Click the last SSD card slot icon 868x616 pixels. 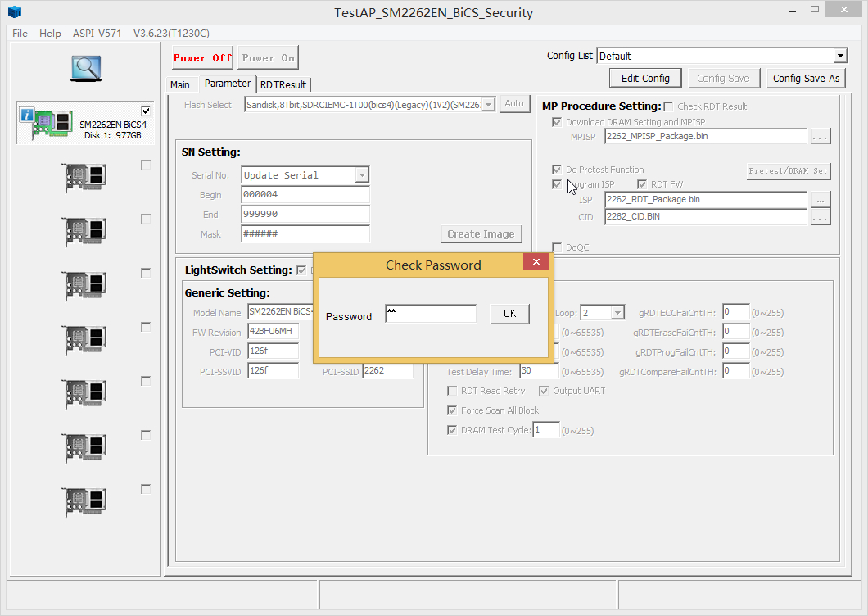coord(84,502)
